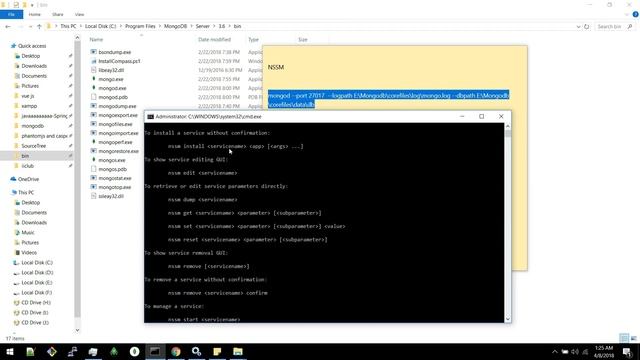Open the green tree icon in taskbar
Viewport: 640px width, 360px height.
point(114,351)
